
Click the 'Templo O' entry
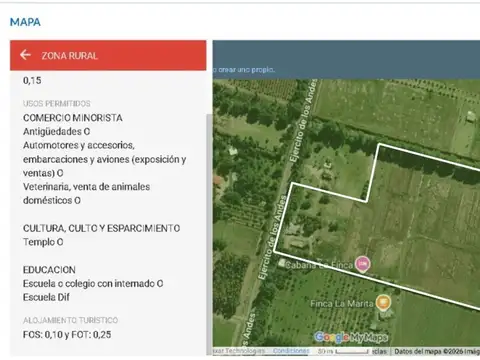(43, 242)
